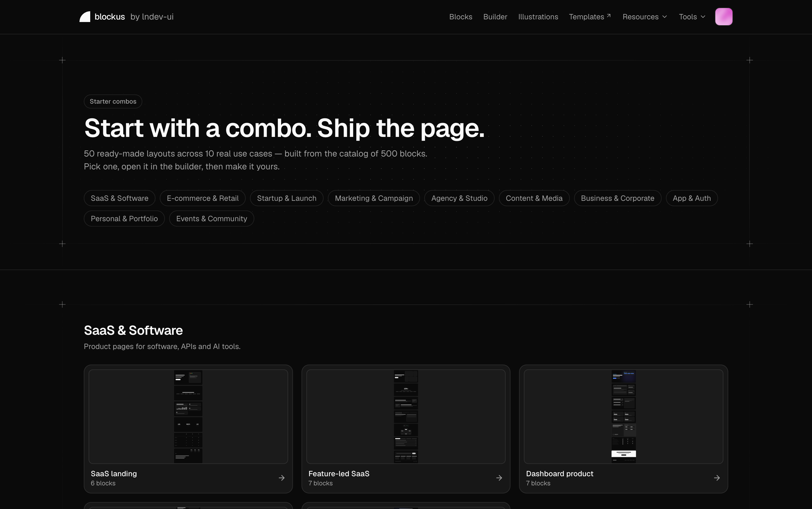
Task: Select the E-commerce & Retail pill
Action: point(203,198)
